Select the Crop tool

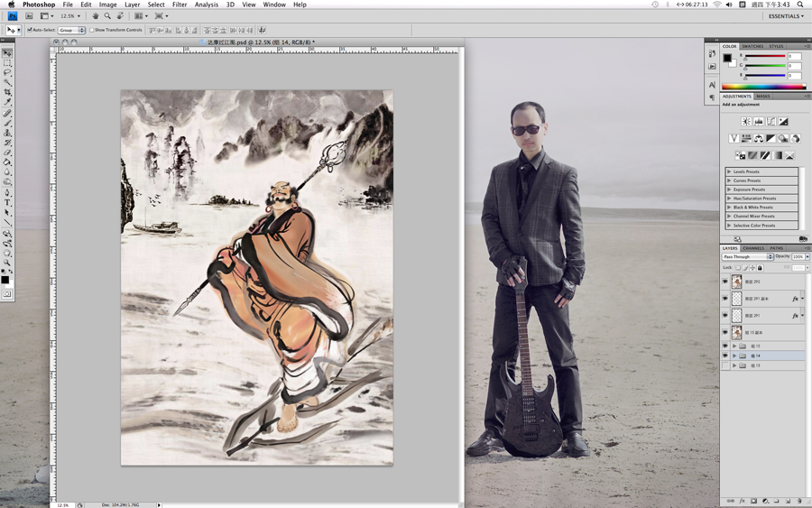[x=7, y=92]
